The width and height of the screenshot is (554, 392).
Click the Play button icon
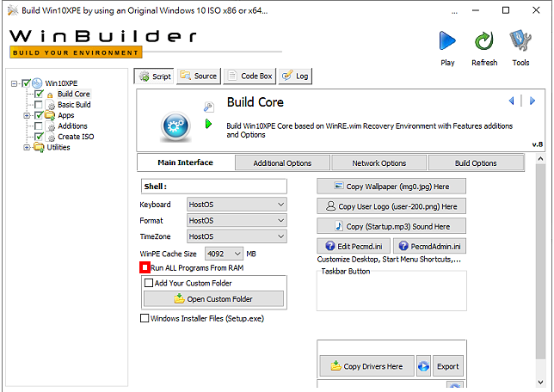pyautogui.click(x=447, y=40)
